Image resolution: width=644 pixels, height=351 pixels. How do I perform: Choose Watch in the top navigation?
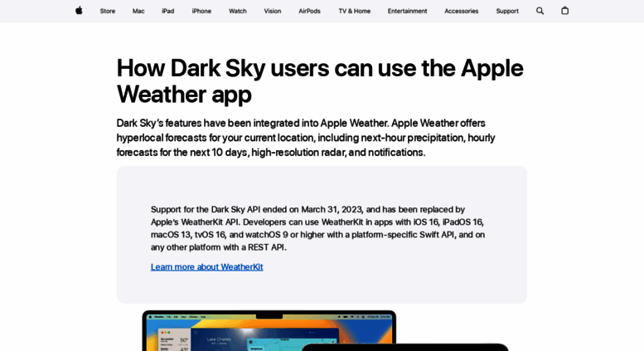238,11
